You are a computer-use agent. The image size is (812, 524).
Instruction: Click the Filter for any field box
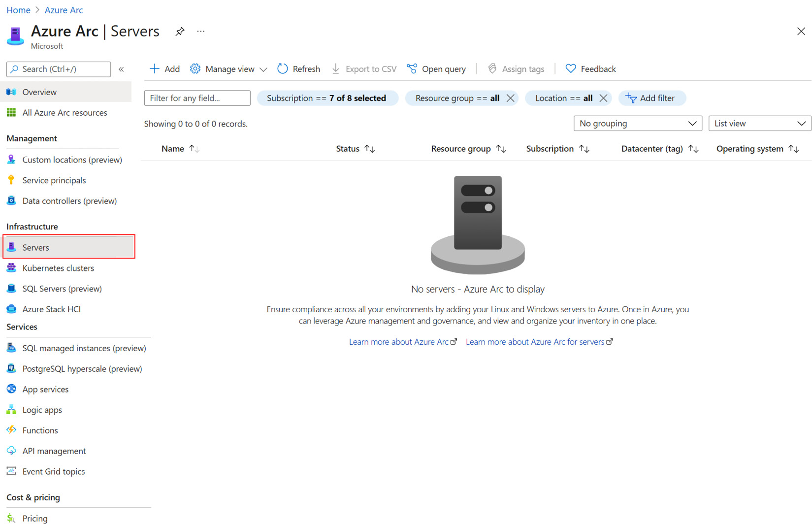(197, 98)
